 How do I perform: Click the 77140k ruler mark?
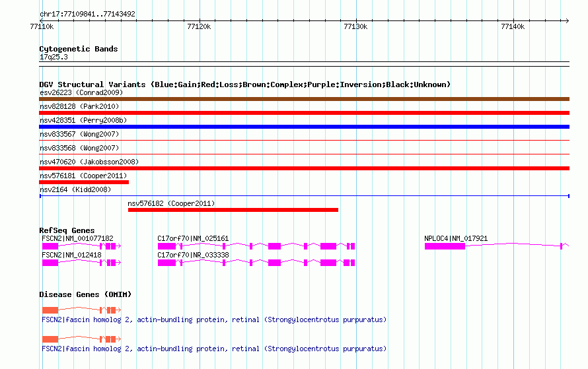click(513, 26)
